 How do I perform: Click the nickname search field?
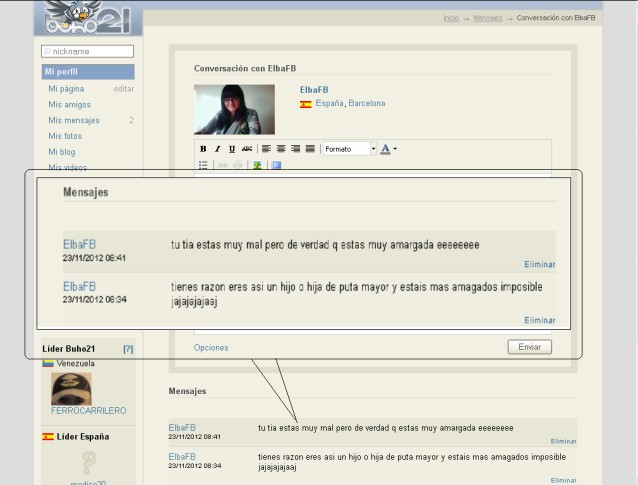pyautogui.click(x=88, y=51)
